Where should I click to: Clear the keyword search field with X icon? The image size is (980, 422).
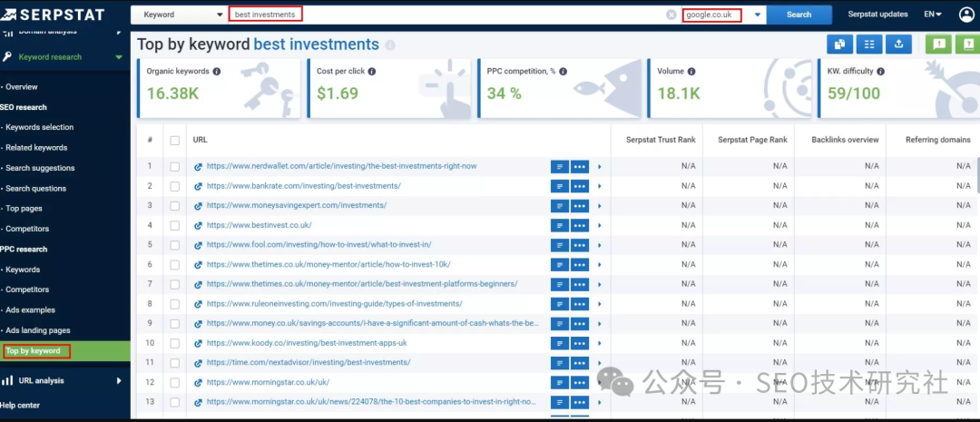coord(671,15)
